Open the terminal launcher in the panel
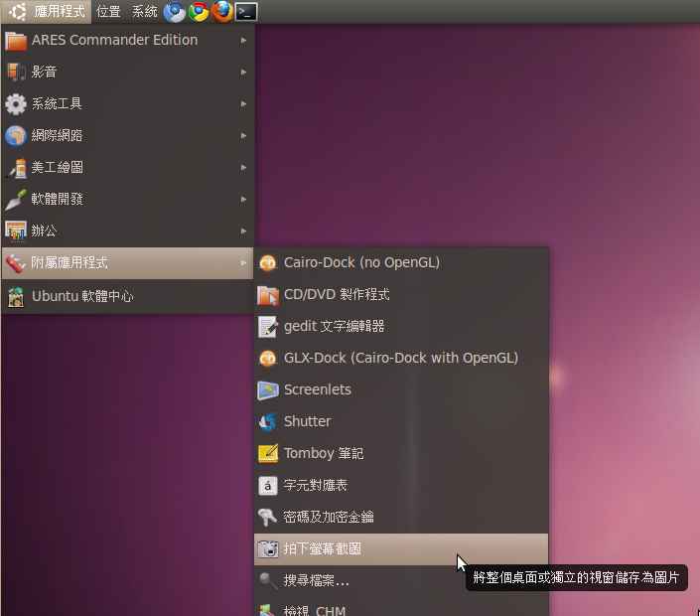 (246, 12)
